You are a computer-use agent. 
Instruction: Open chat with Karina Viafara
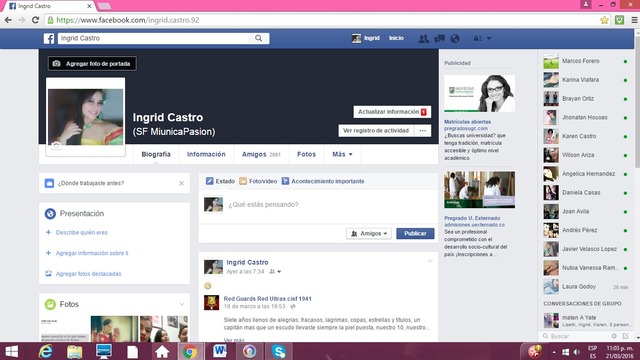586,80
